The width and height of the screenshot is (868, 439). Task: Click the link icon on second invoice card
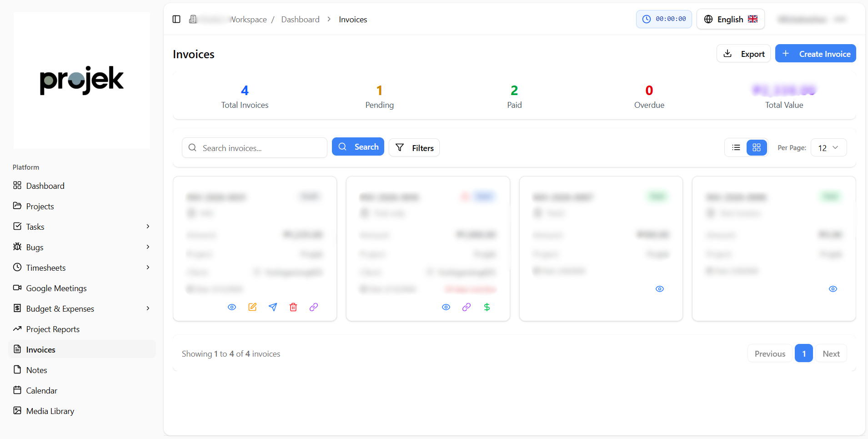click(467, 307)
